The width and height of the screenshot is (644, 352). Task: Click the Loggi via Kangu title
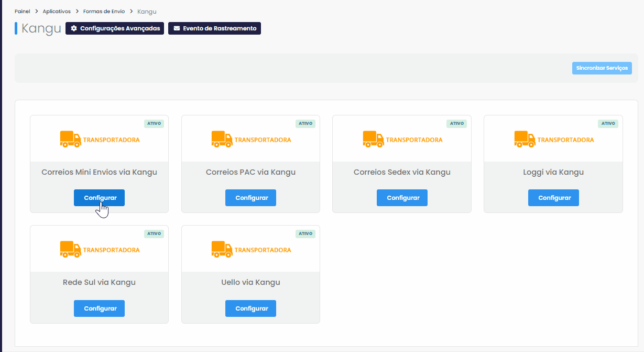[x=553, y=172]
